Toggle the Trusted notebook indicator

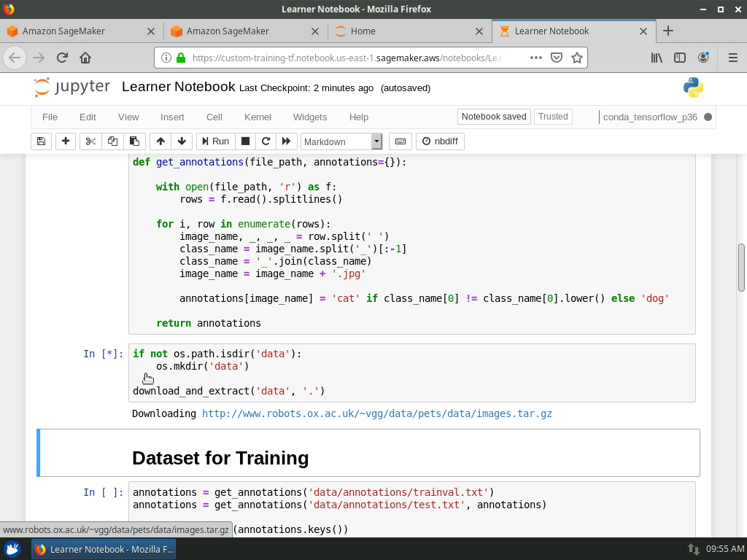pos(552,117)
